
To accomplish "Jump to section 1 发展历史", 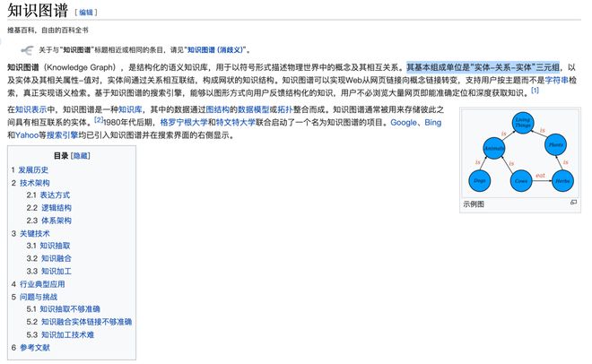I will point(30,169).
